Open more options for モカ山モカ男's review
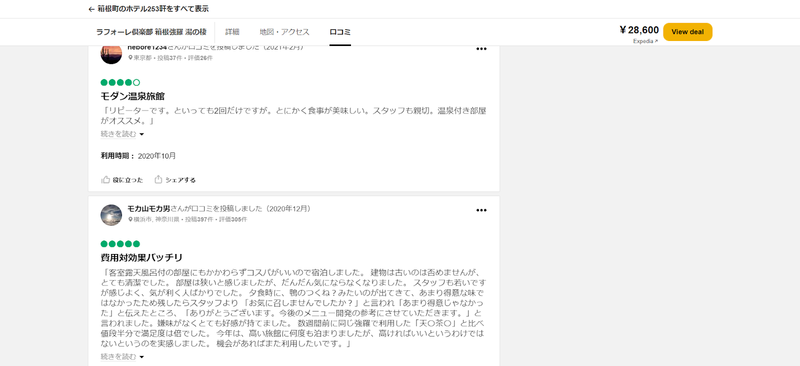This screenshot has height=366, width=800. coord(481,210)
